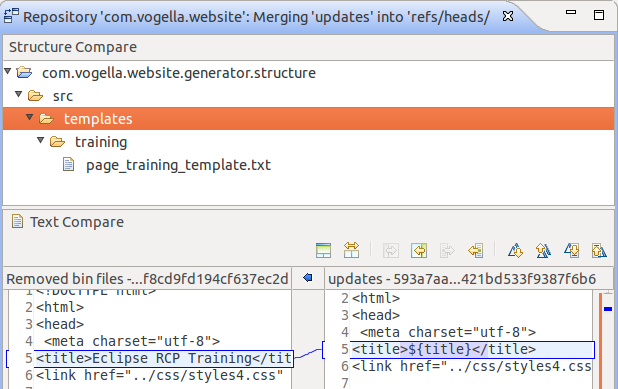Image resolution: width=618 pixels, height=389 pixels.
Task: Click the page_training_template.txt file icon
Action: tap(68, 164)
